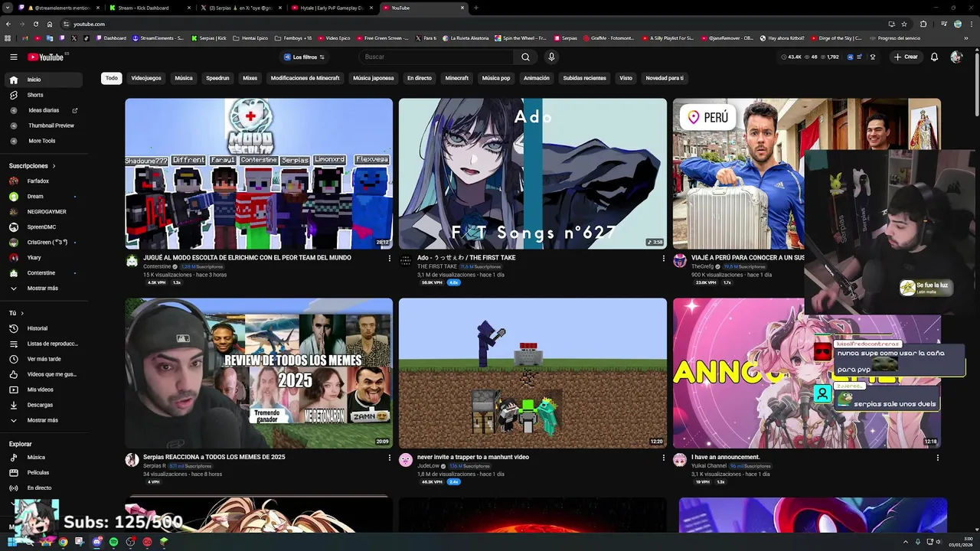Open JudeLow channel link
The height and width of the screenshot is (551, 980).
pos(429,466)
